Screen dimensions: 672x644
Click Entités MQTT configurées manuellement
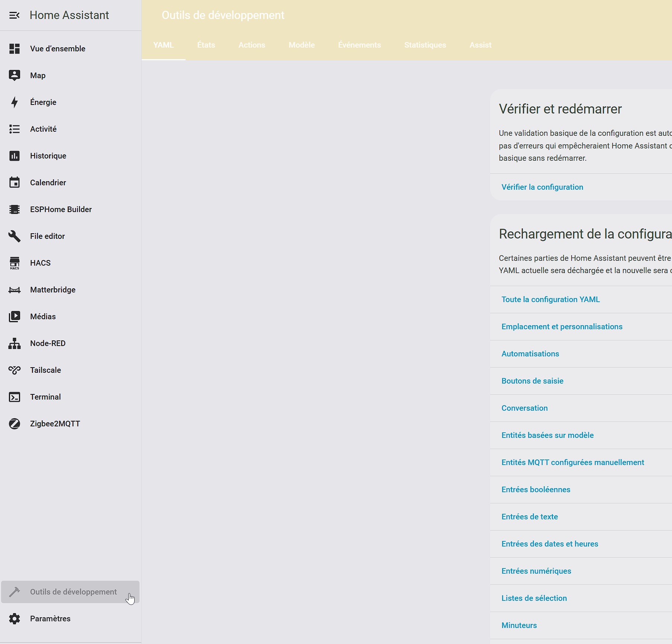tap(572, 462)
